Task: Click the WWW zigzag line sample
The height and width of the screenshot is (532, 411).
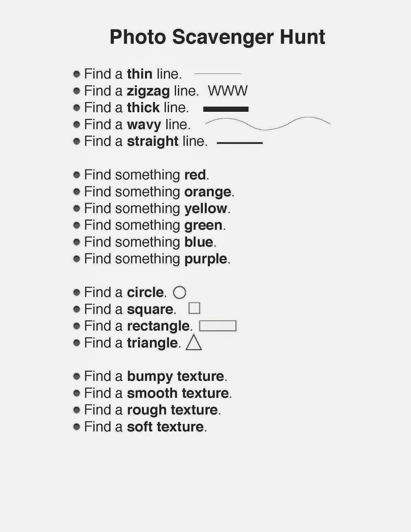Action: point(228,91)
